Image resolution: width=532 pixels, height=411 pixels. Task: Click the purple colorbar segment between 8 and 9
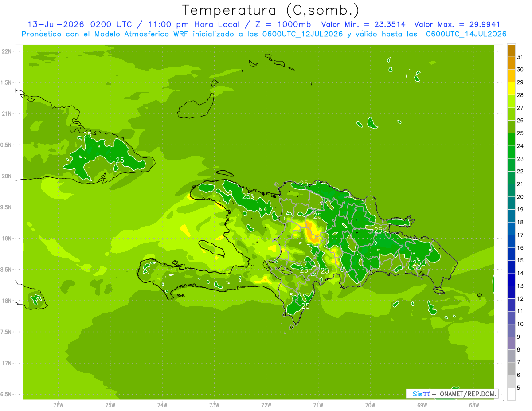(511, 343)
